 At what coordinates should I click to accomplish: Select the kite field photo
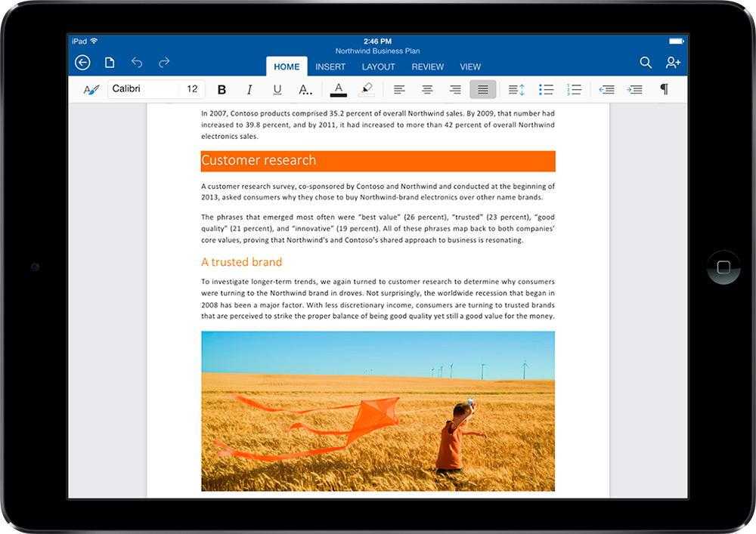click(378, 411)
